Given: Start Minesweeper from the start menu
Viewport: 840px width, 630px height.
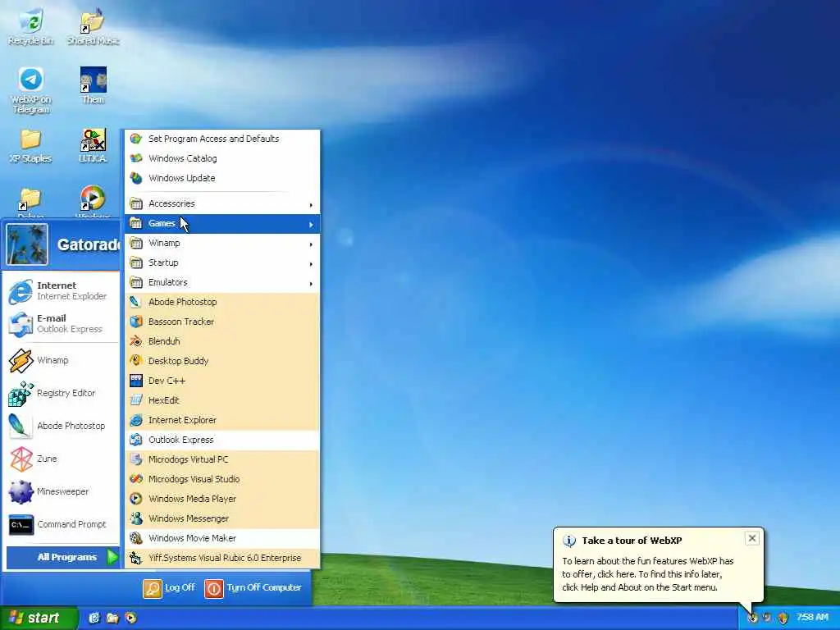Looking at the screenshot, I should pyautogui.click(x=61, y=491).
